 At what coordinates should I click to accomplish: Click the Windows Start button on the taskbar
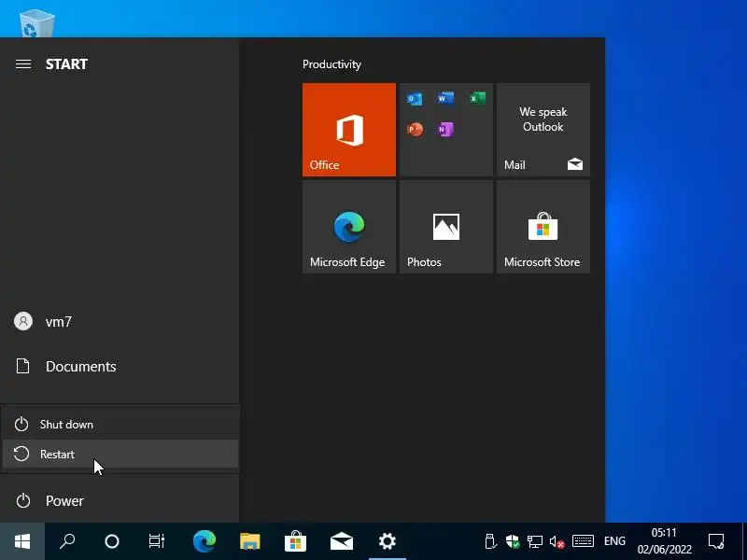[22, 541]
